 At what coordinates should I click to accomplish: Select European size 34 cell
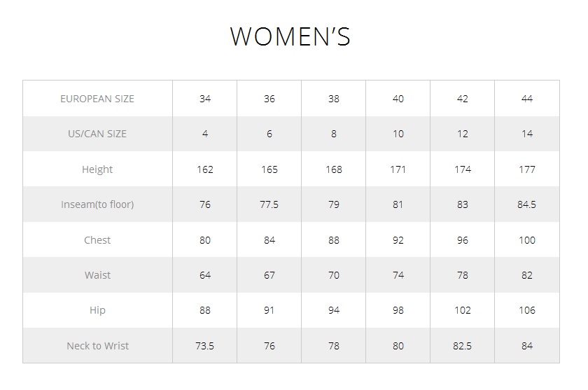pos(204,99)
